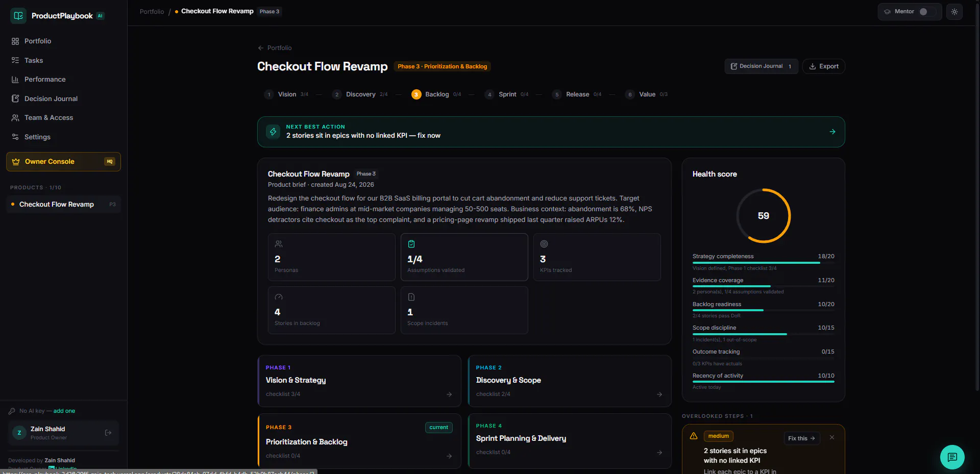Click the health score 59 ring
Screen dimensions: 980x474
tap(764, 216)
